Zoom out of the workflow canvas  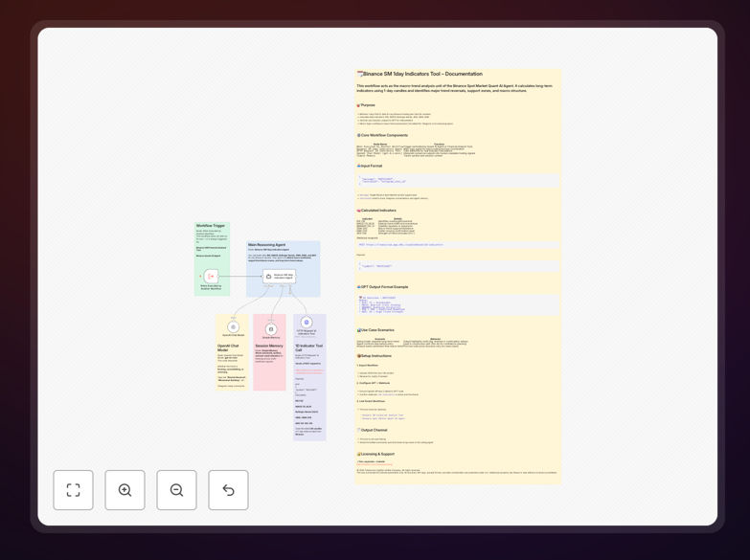pos(176,490)
